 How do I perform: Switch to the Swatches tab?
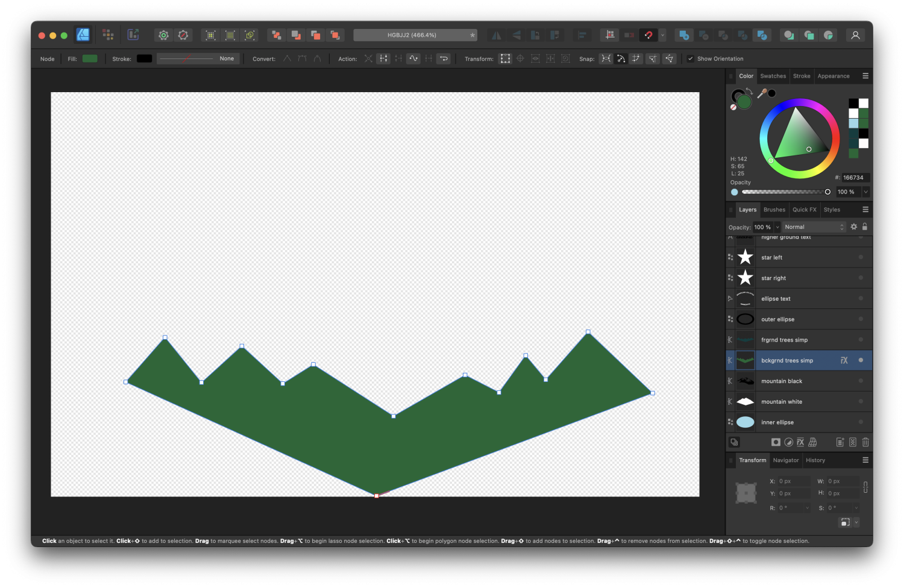[773, 76]
